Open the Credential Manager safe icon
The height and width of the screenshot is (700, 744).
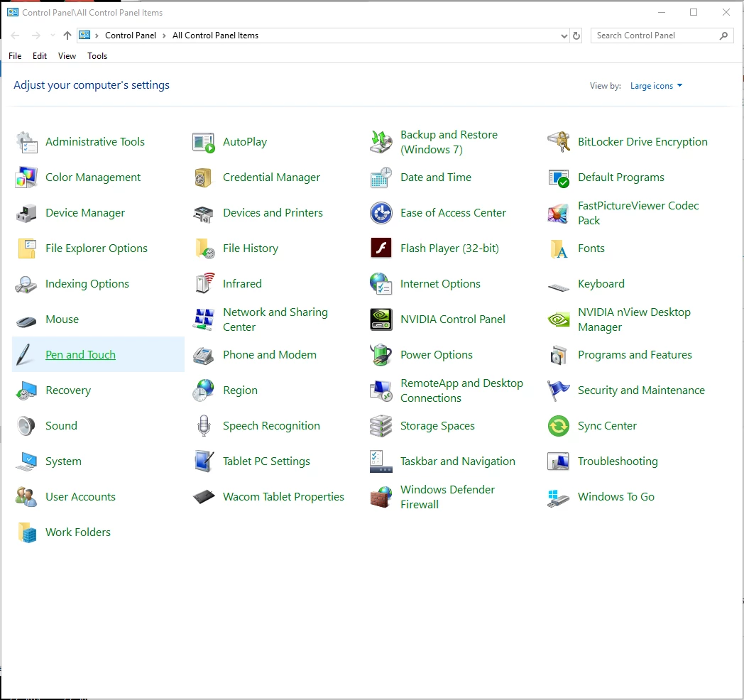(204, 177)
